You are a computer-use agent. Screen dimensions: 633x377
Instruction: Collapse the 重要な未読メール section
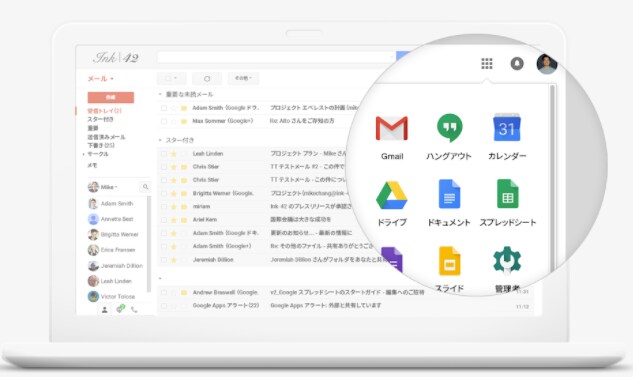tap(160, 94)
